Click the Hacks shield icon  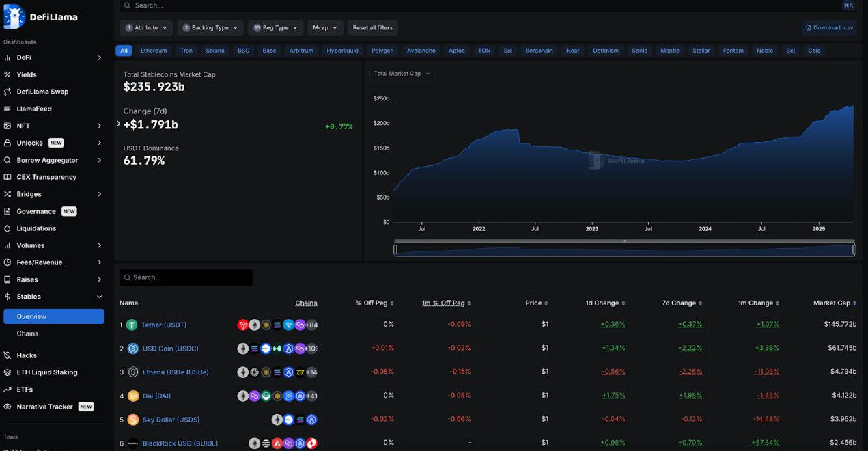click(x=8, y=355)
